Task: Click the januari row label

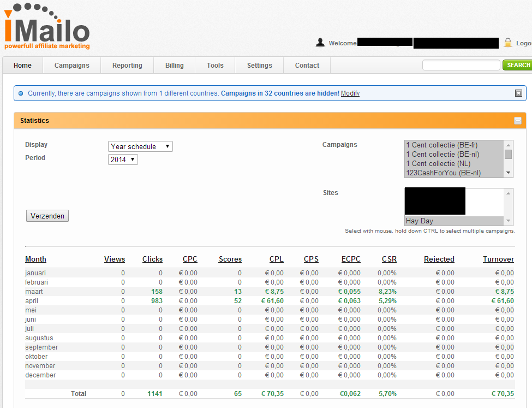Action: point(35,273)
